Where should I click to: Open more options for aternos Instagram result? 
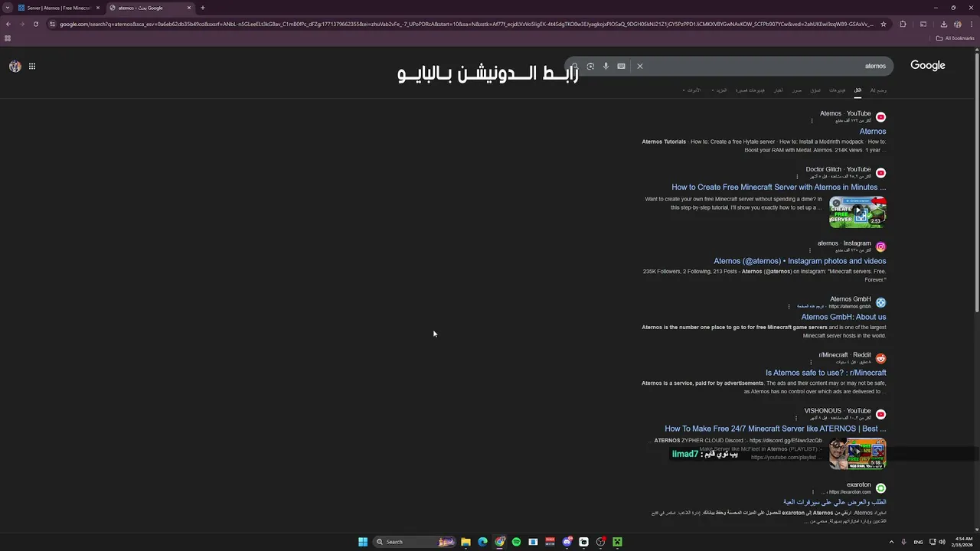point(808,250)
